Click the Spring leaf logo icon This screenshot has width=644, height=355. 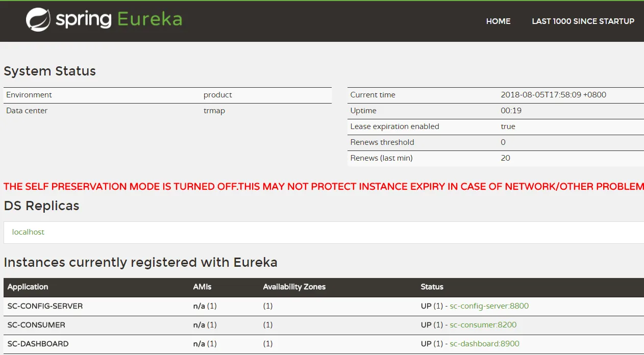tap(38, 20)
